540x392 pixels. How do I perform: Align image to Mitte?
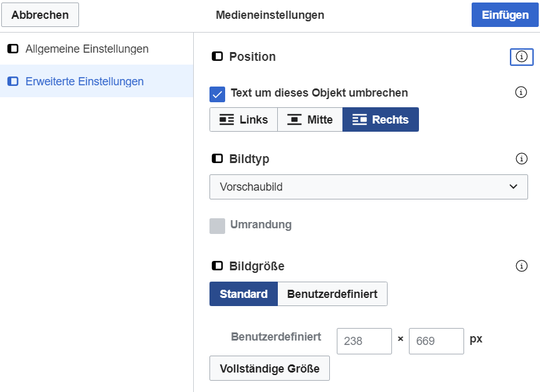310,120
